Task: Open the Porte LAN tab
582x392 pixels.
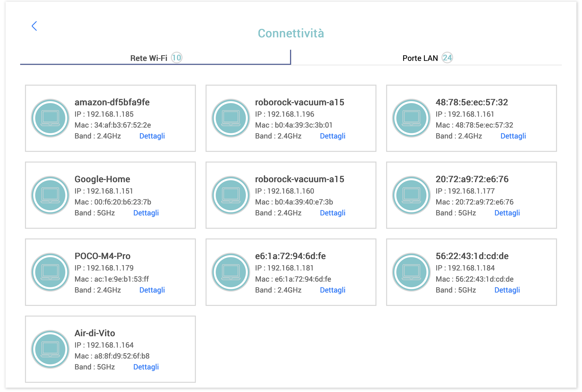Action: pos(426,58)
